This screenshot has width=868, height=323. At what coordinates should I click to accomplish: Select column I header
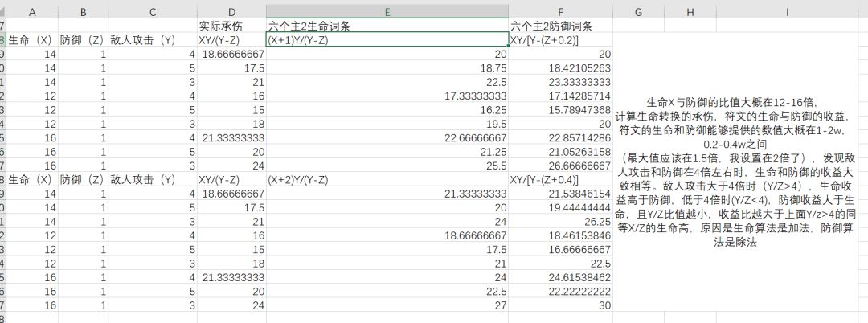[787, 12]
